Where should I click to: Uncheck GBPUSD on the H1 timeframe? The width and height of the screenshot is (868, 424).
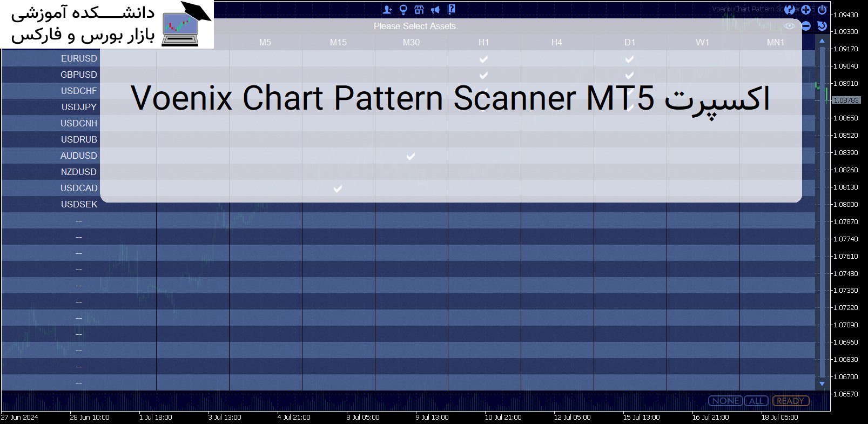[483, 75]
